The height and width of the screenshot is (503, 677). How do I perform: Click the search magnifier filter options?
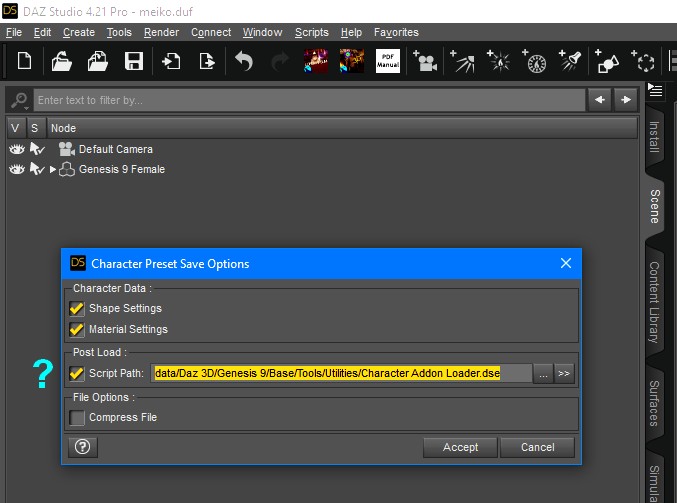click(x=19, y=101)
